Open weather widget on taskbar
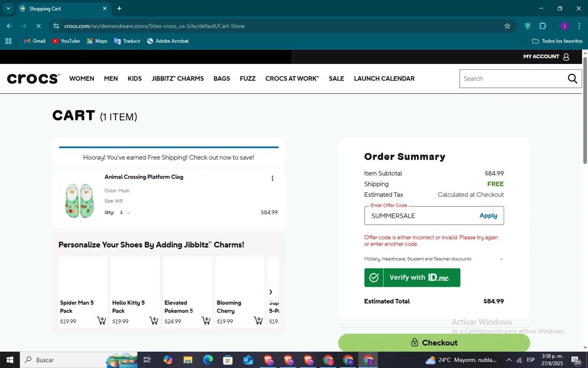This screenshot has height=368, width=588. [x=461, y=360]
